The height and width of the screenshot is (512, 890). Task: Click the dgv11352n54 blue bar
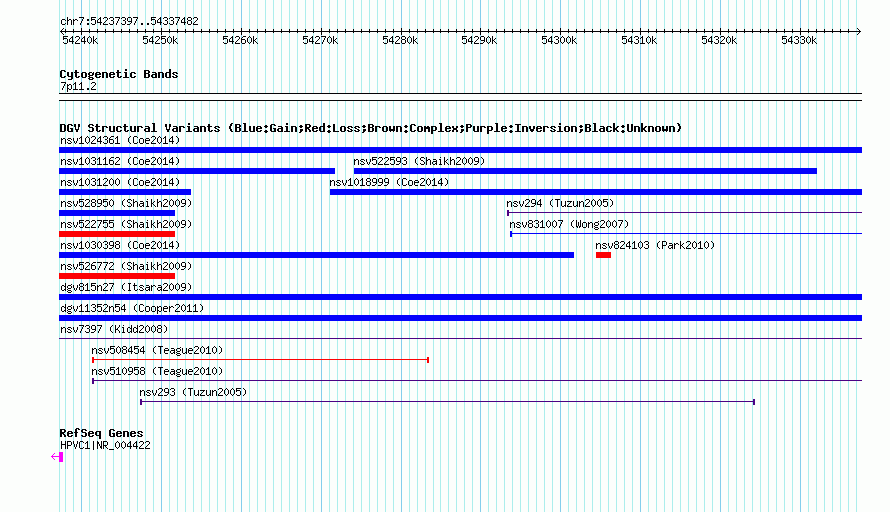pos(460,318)
